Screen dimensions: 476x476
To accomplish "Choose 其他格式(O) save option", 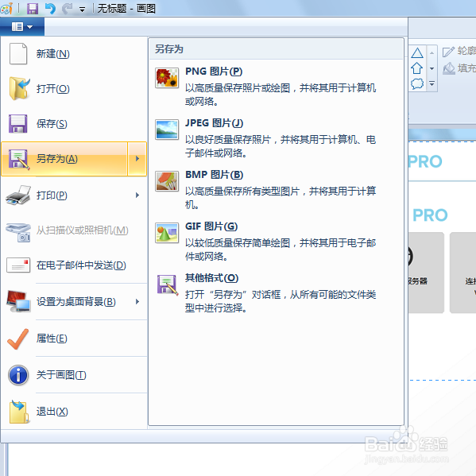I will pyautogui.click(x=276, y=292).
